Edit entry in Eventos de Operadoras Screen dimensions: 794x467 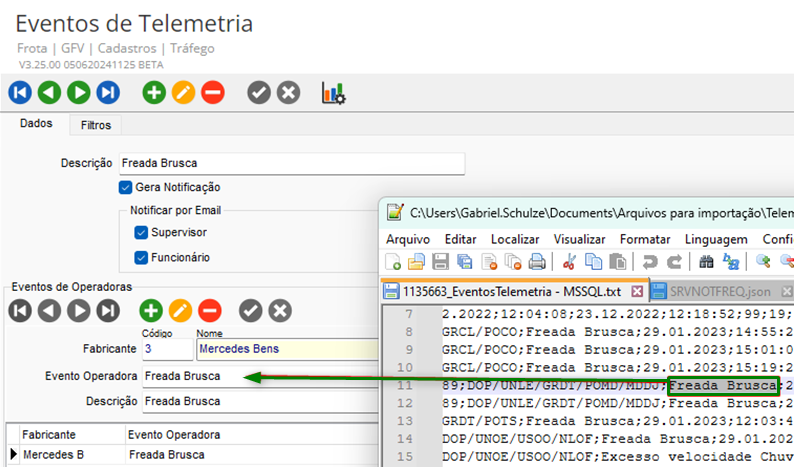click(x=180, y=310)
